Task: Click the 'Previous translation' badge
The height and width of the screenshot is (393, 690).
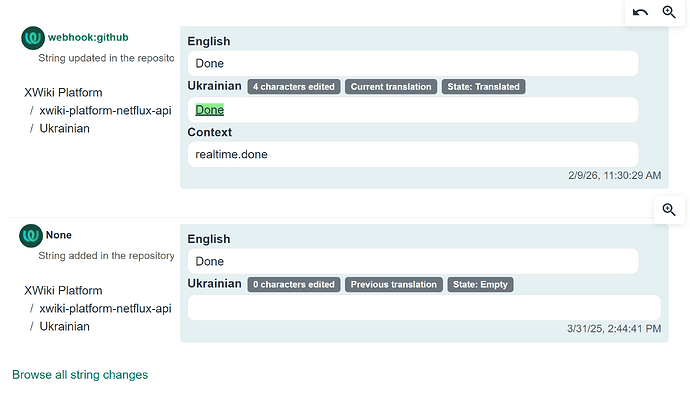Action: 393,284
